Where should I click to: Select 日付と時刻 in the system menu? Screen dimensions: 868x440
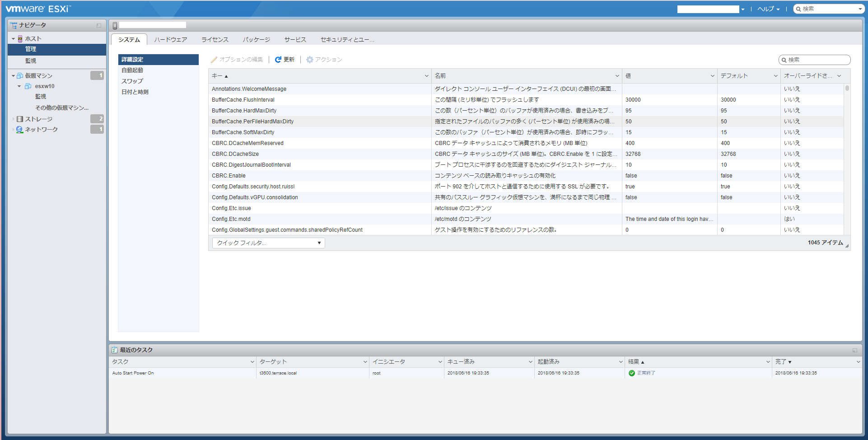159,92
